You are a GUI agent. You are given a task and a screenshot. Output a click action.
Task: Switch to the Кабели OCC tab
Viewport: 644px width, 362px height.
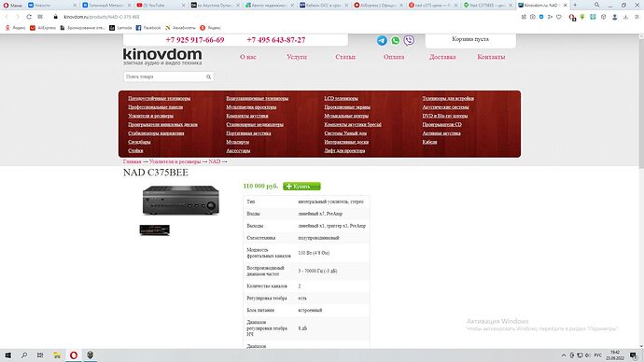[x=324, y=6]
